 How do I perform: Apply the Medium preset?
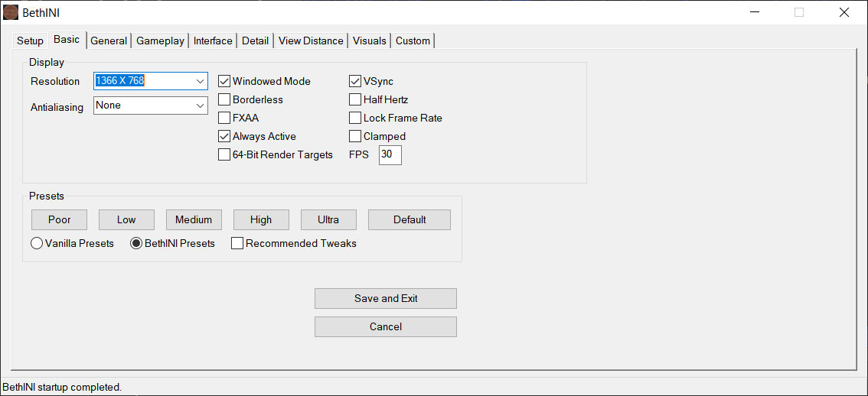coord(194,219)
